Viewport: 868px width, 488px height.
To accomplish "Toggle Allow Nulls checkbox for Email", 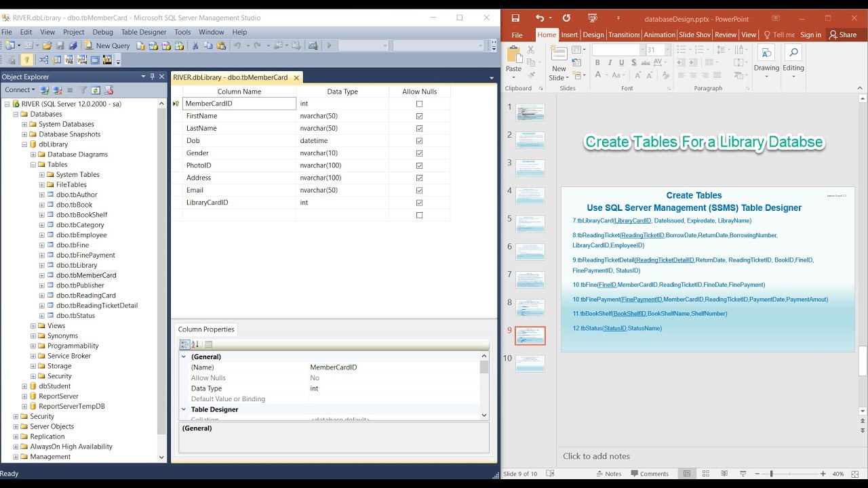I will point(419,190).
